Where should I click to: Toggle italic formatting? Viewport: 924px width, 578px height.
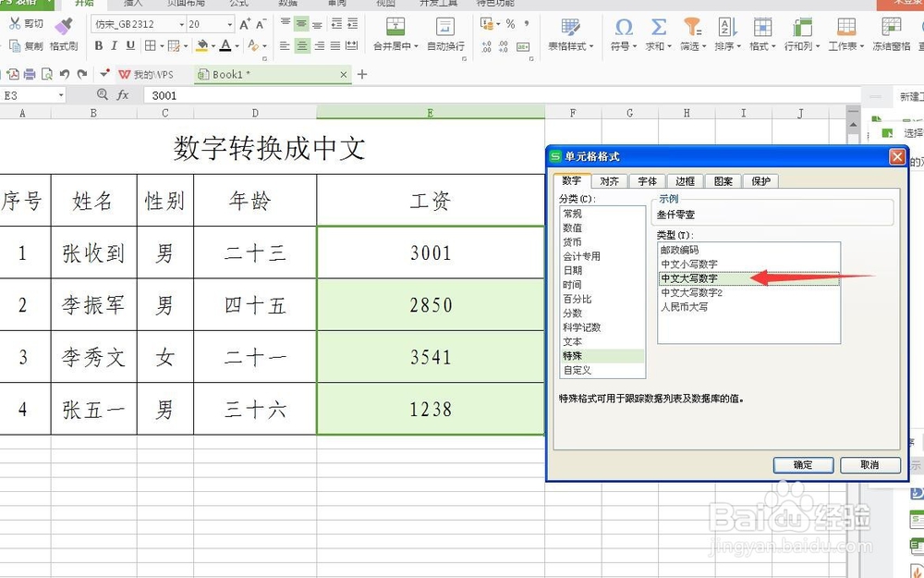pos(114,45)
